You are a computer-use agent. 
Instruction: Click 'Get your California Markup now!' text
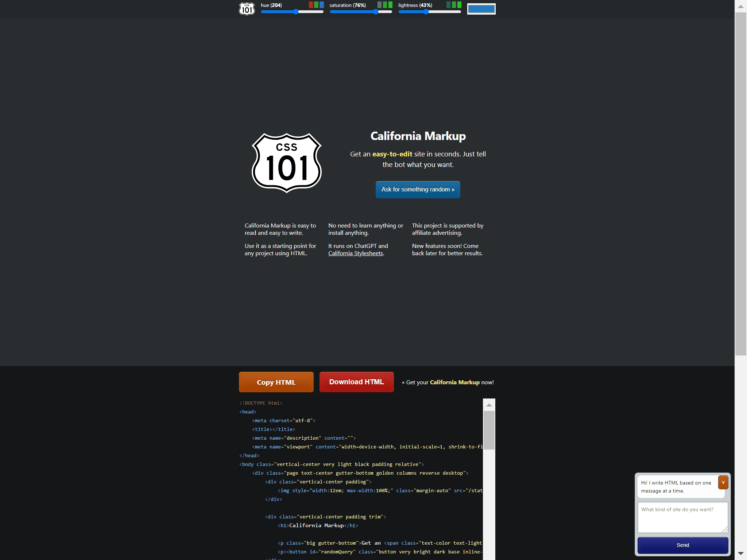point(448,382)
